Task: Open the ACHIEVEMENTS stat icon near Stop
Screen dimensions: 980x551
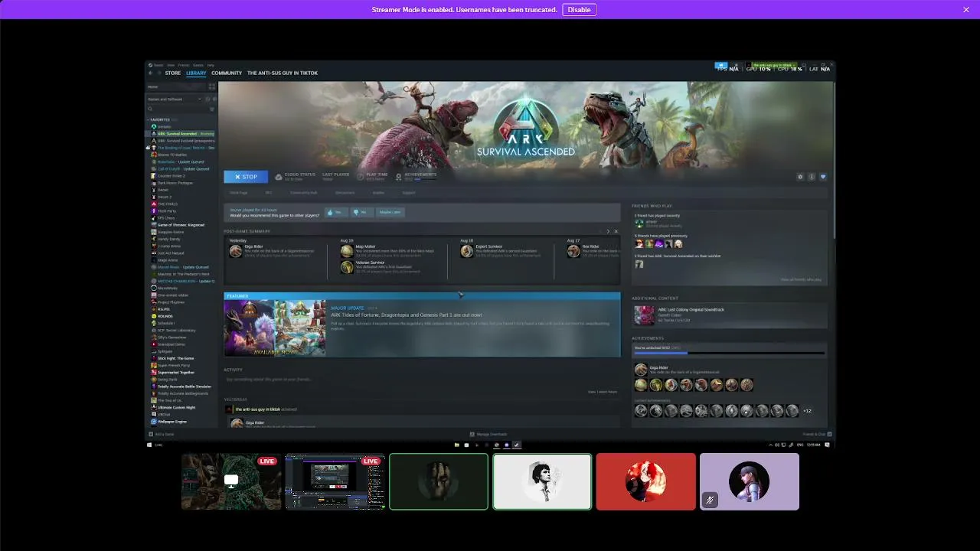Action: (x=398, y=177)
